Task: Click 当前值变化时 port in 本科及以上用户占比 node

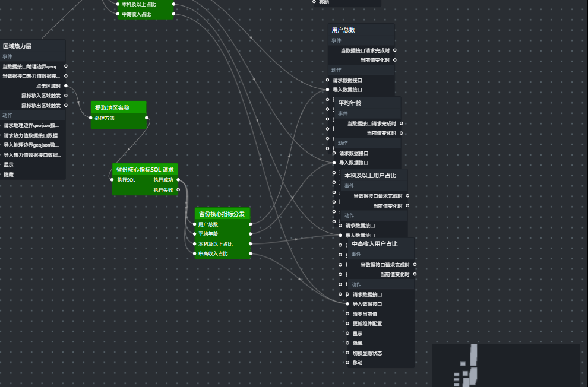Action: pos(407,206)
